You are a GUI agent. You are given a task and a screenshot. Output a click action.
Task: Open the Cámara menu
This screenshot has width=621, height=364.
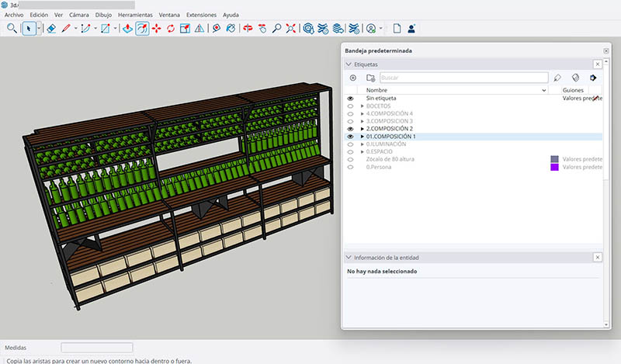(78, 15)
